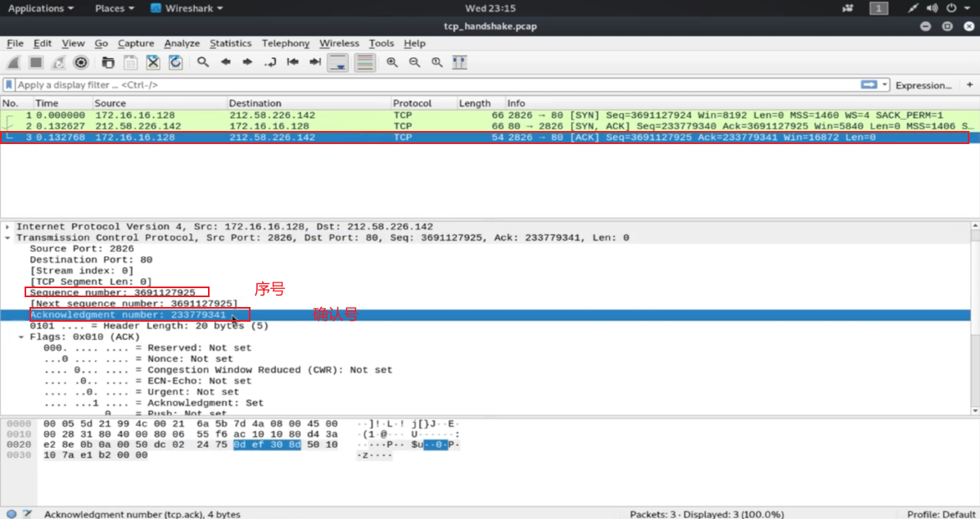Open a capture file icon
980x519 pixels.
[108, 62]
